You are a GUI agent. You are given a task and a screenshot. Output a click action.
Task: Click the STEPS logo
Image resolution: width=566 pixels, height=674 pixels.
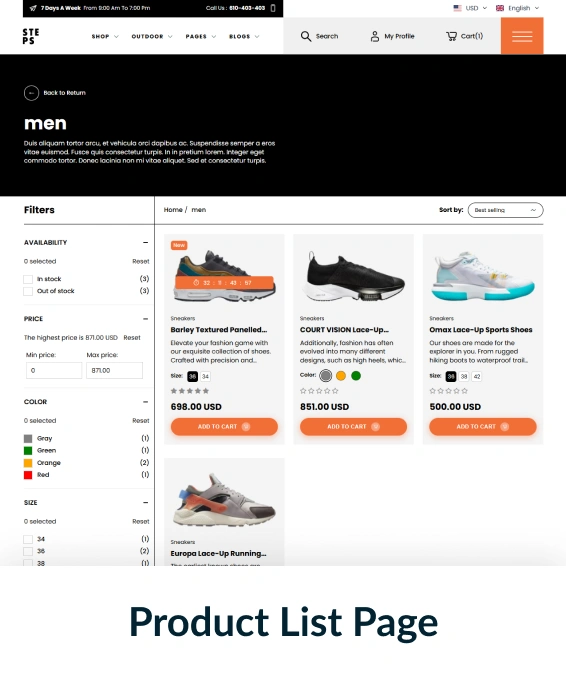(x=31, y=37)
